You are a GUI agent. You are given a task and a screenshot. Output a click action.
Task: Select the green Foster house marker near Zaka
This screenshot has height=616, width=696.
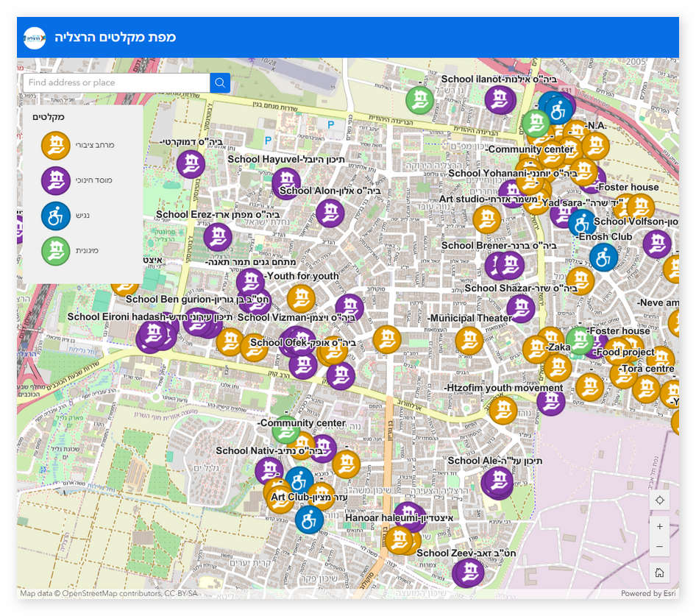[579, 341]
